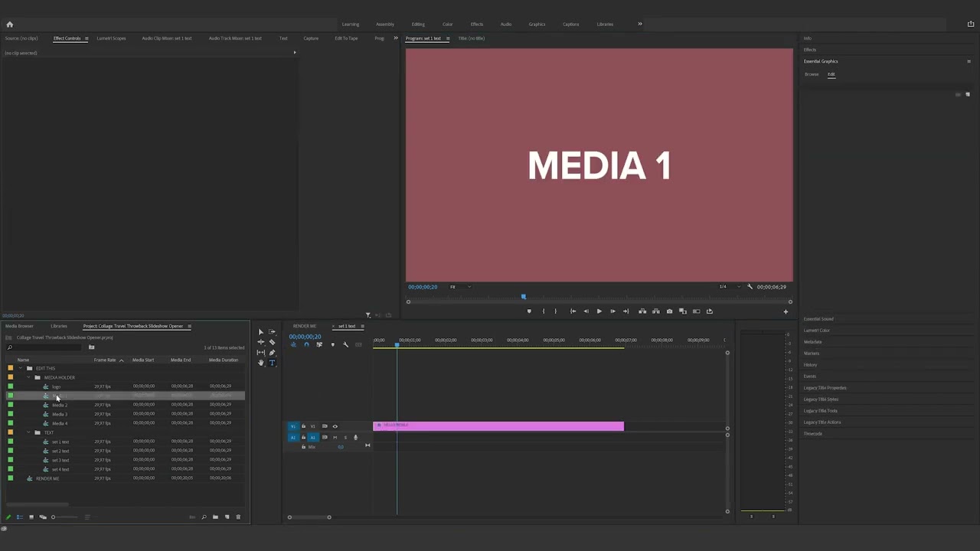The width and height of the screenshot is (980, 551).
Task: Activate the Hand tool
Action: (x=260, y=363)
